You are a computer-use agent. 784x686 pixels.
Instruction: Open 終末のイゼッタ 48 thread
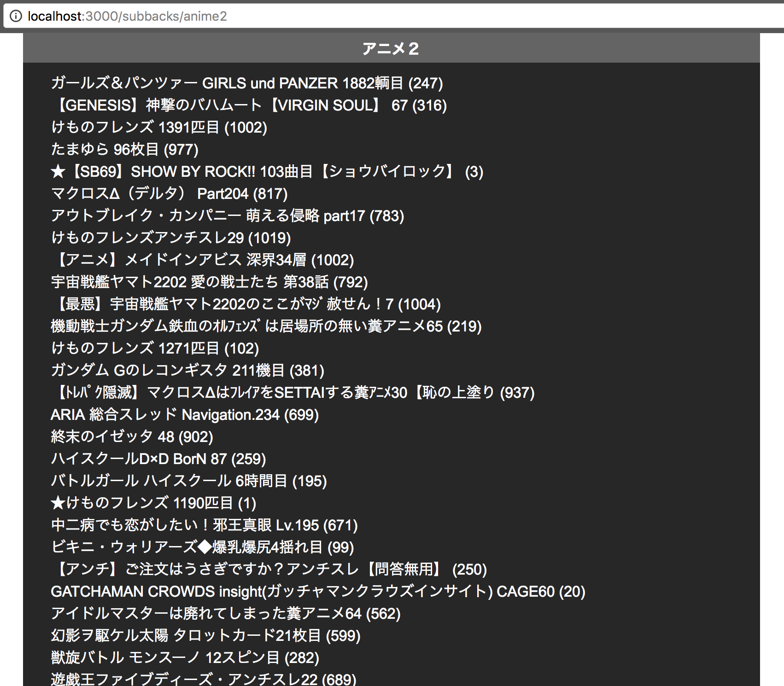click(132, 436)
